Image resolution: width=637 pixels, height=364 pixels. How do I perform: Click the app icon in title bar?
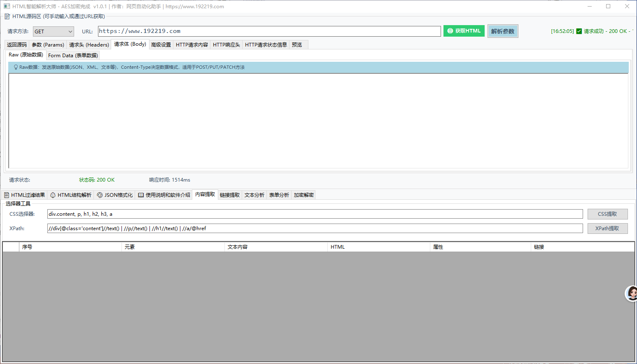pos(7,6)
